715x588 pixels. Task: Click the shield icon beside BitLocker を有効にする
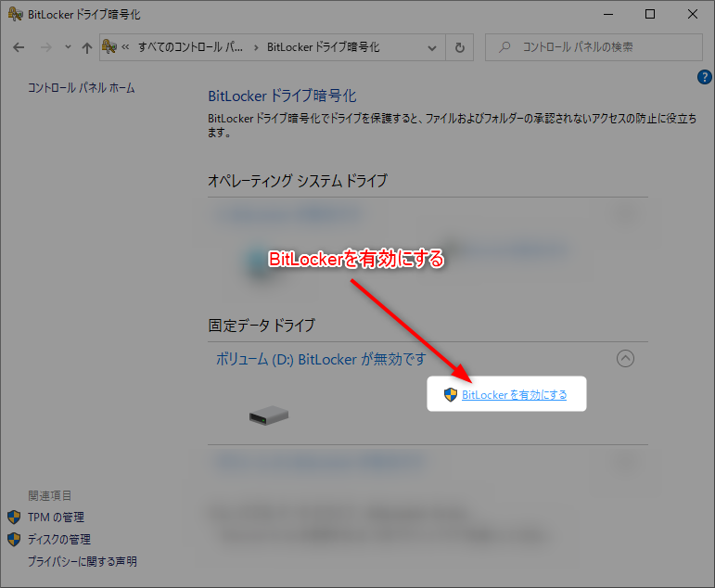pyautogui.click(x=451, y=394)
